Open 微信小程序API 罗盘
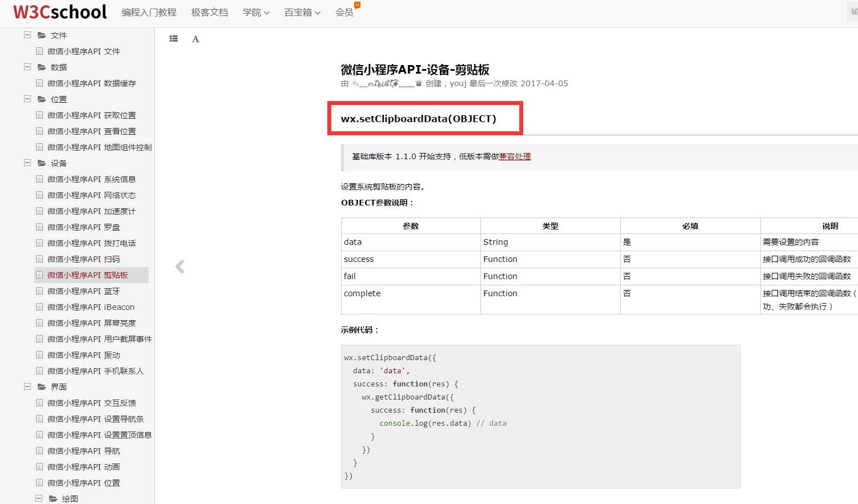The width and height of the screenshot is (858, 504). pos(83,227)
